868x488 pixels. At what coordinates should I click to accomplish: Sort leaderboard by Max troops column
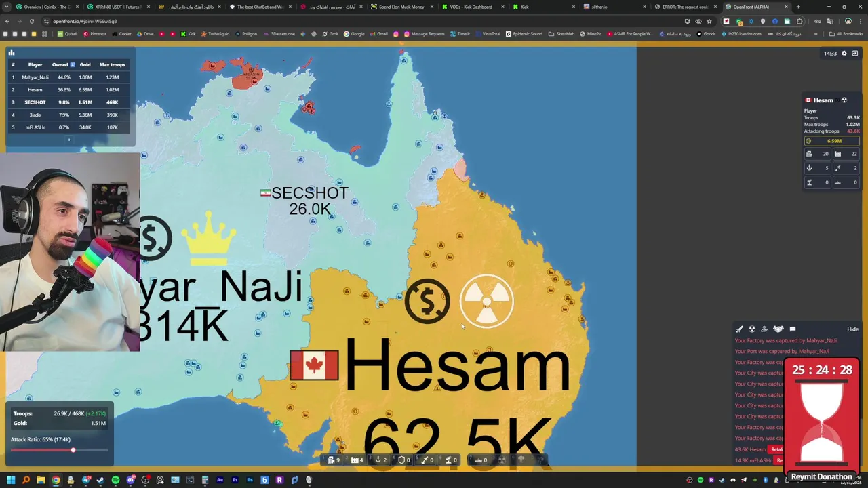click(112, 65)
